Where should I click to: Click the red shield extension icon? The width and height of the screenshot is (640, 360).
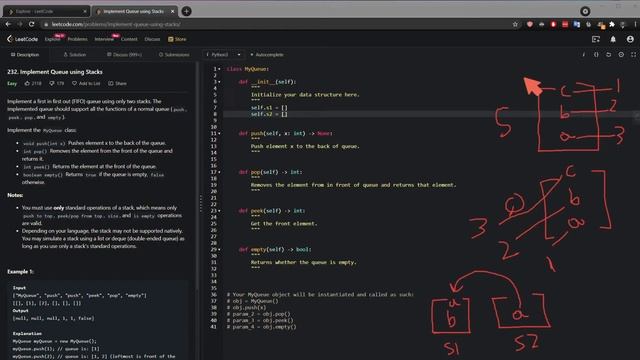tap(530, 24)
